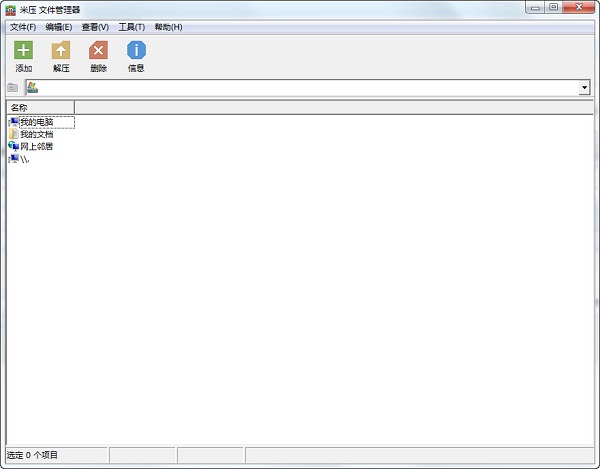Open the 文件(F) menu
The width and height of the screenshot is (600, 469).
pos(23,27)
